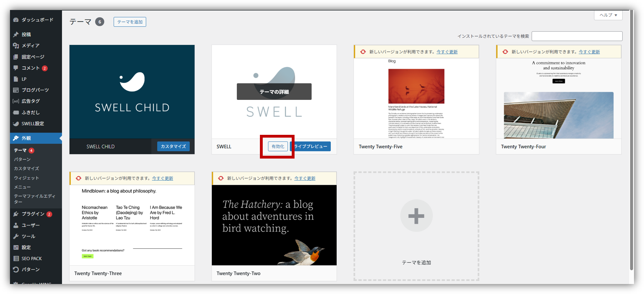Click カスタマイズ button on SWELL CHILD
The height and width of the screenshot is (294, 644).
pyautogui.click(x=173, y=146)
